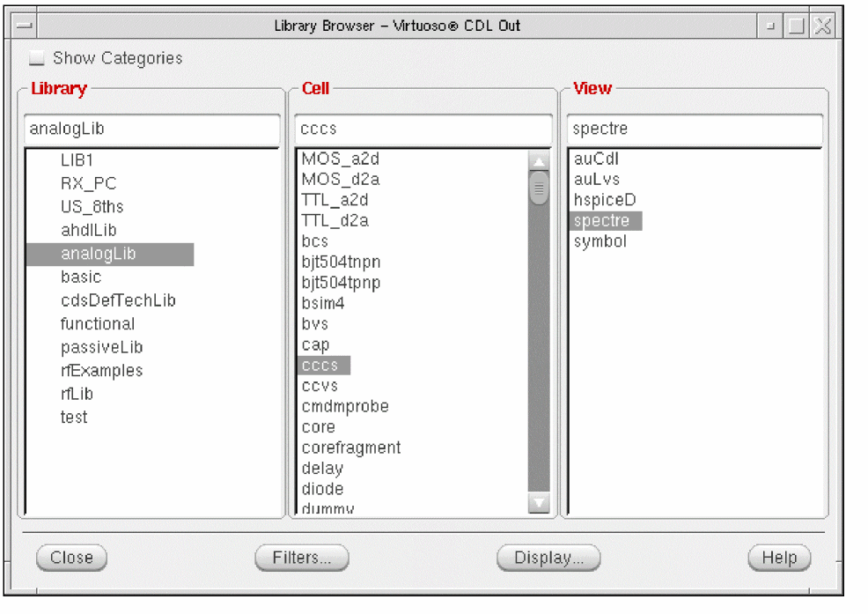
Task: Minimize the Library Browser window
Action: coord(770,26)
